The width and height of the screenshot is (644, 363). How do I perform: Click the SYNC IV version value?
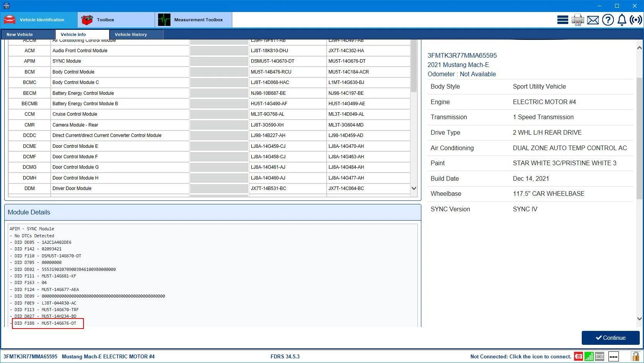coord(525,209)
